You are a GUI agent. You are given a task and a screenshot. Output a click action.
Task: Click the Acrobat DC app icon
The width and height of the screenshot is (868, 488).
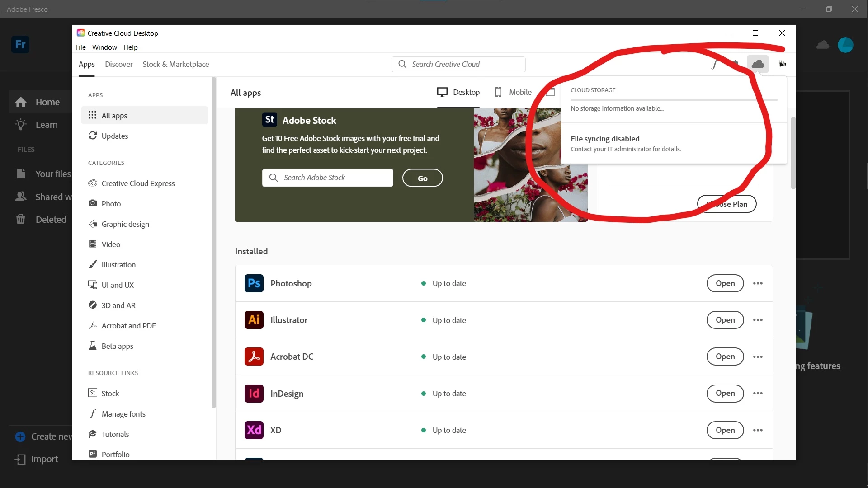pyautogui.click(x=254, y=357)
